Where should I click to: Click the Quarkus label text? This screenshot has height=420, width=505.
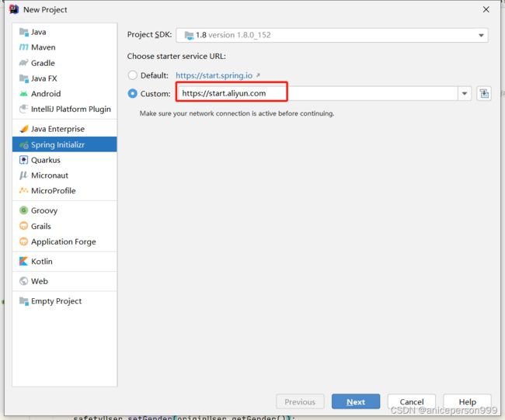pyautogui.click(x=46, y=160)
